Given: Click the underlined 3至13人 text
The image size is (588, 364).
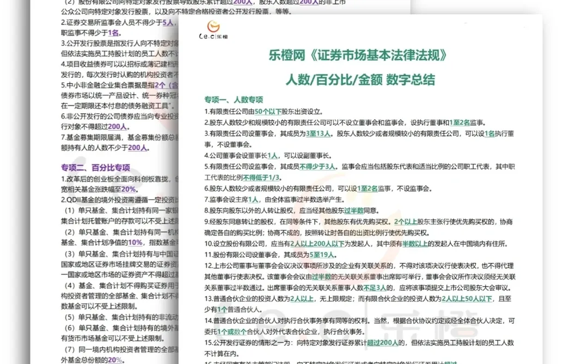Looking at the screenshot, I should point(319,133).
